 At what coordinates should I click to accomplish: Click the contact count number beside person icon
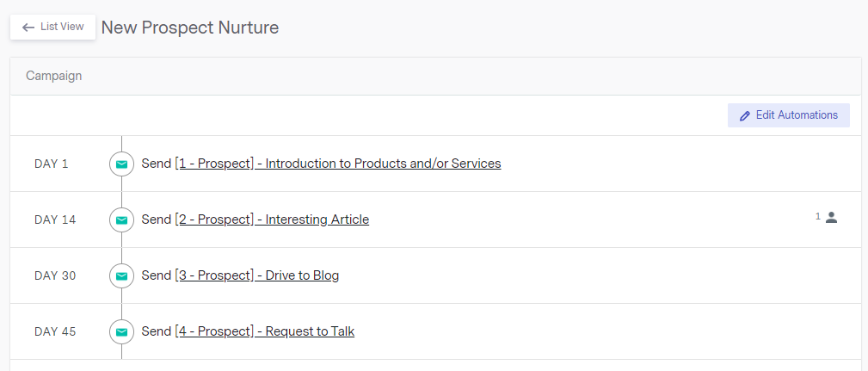pyautogui.click(x=817, y=217)
